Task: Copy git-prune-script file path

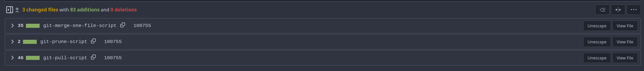Action: (x=93, y=41)
